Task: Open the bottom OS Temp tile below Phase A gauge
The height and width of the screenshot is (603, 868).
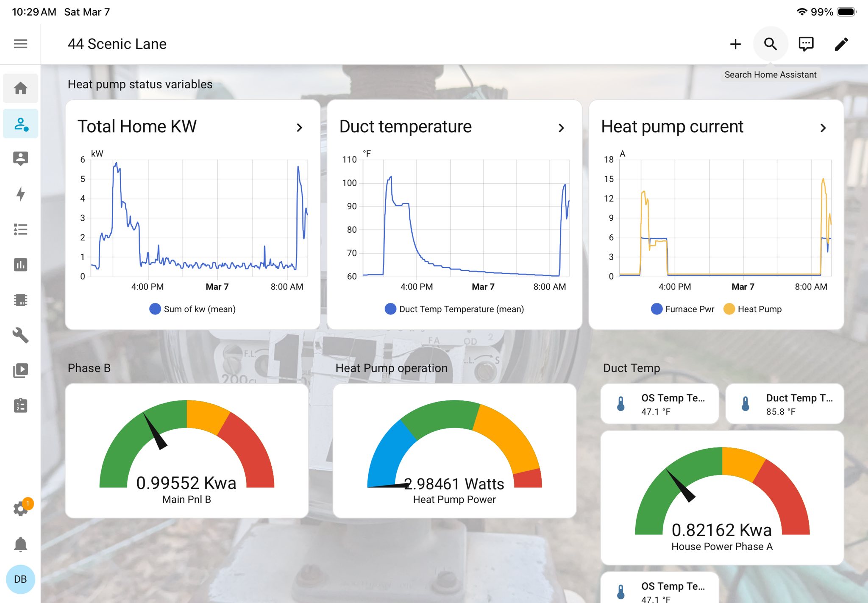Action: tap(659, 588)
